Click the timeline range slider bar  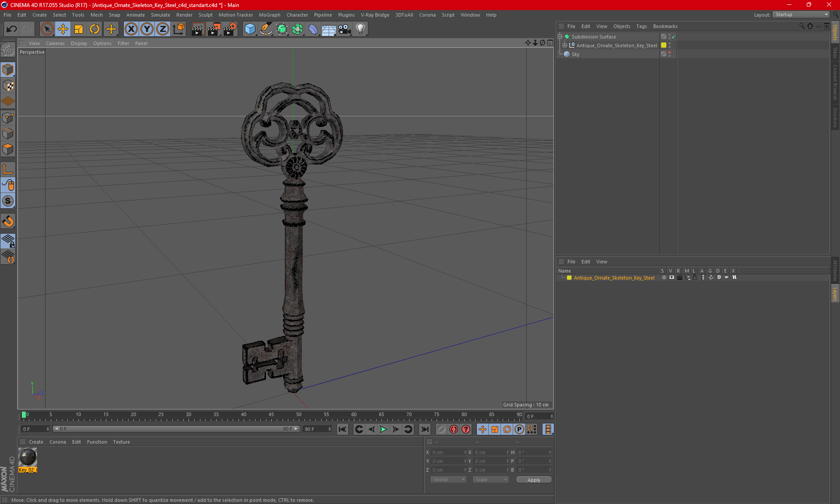tap(176, 429)
